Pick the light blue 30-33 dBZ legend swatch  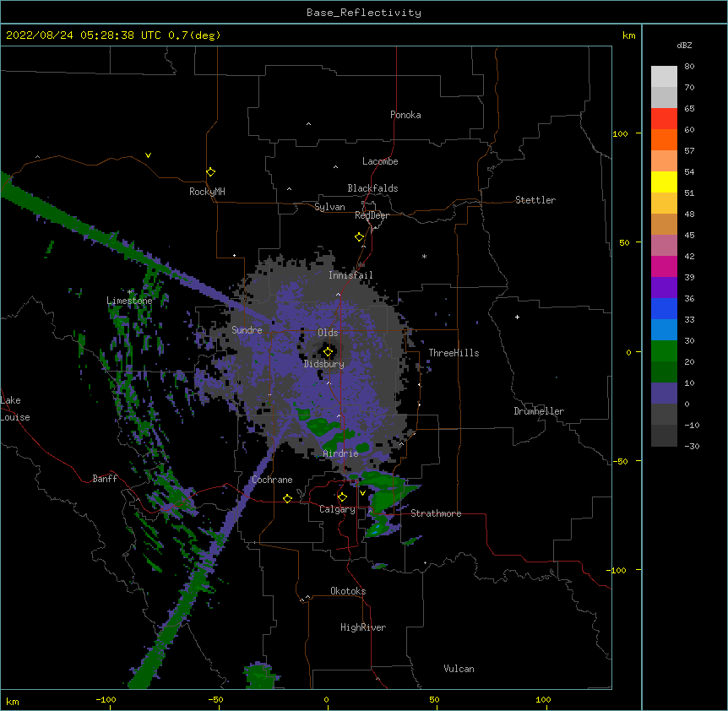pos(664,330)
